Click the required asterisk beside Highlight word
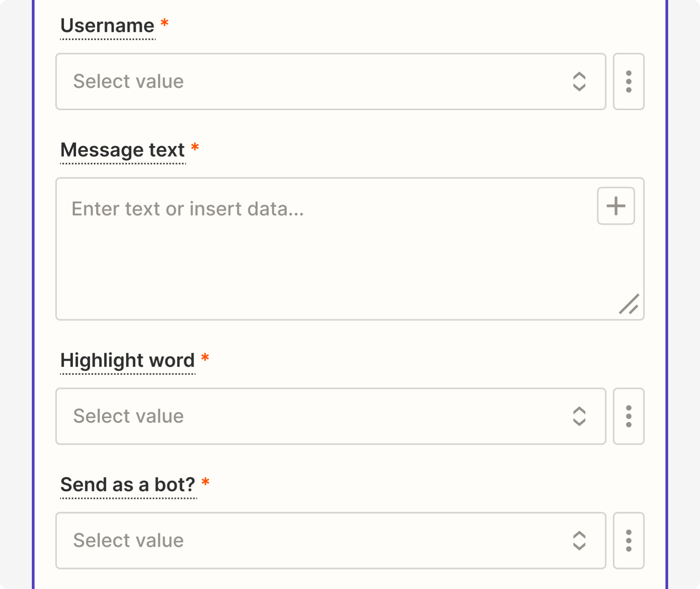 (x=205, y=358)
